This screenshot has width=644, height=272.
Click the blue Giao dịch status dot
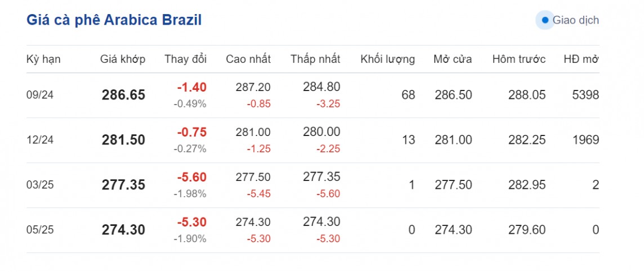coord(544,20)
